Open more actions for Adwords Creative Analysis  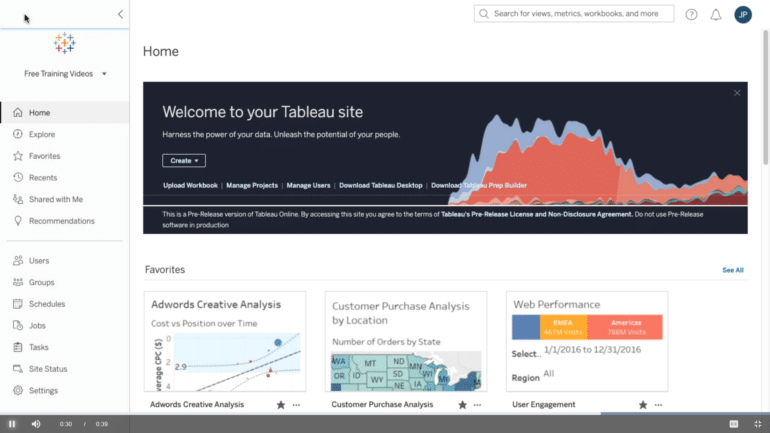[x=296, y=405]
